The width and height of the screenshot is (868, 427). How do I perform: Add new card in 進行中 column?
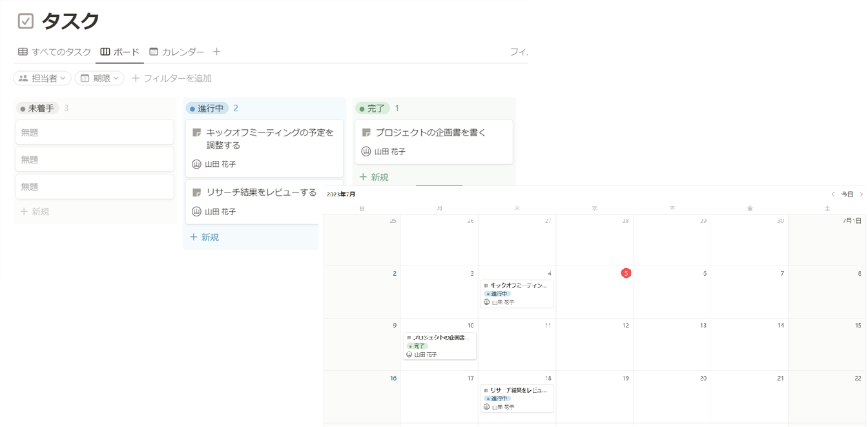coord(204,237)
